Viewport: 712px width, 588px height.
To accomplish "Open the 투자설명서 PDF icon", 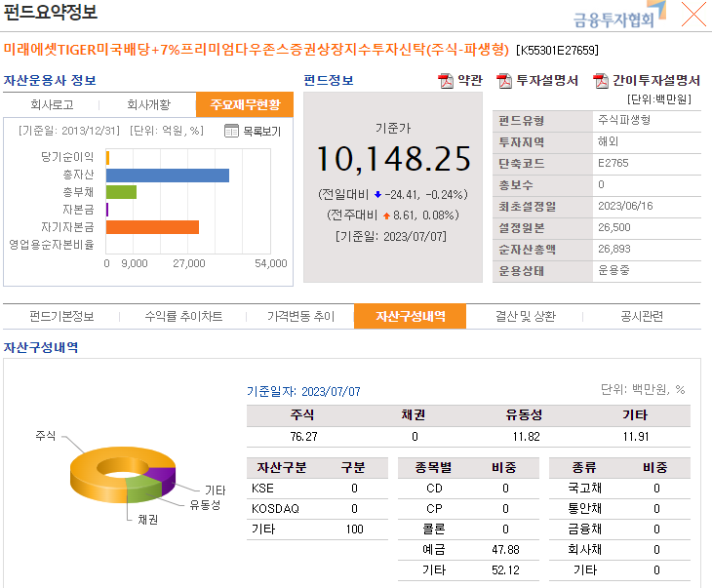I will pyautogui.click(x=504, y=81).
